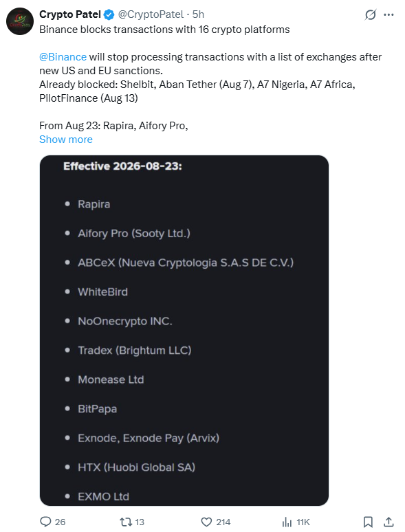Screen dimensions: 405x532
Task: Click the blue verified badge icon
Action: (x=109, y=14)
